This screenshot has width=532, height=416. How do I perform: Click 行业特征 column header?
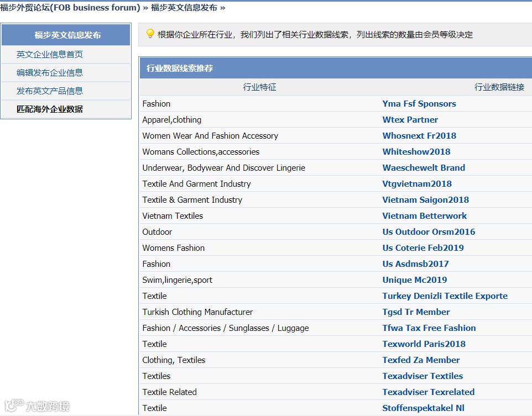tap(259, 87)
